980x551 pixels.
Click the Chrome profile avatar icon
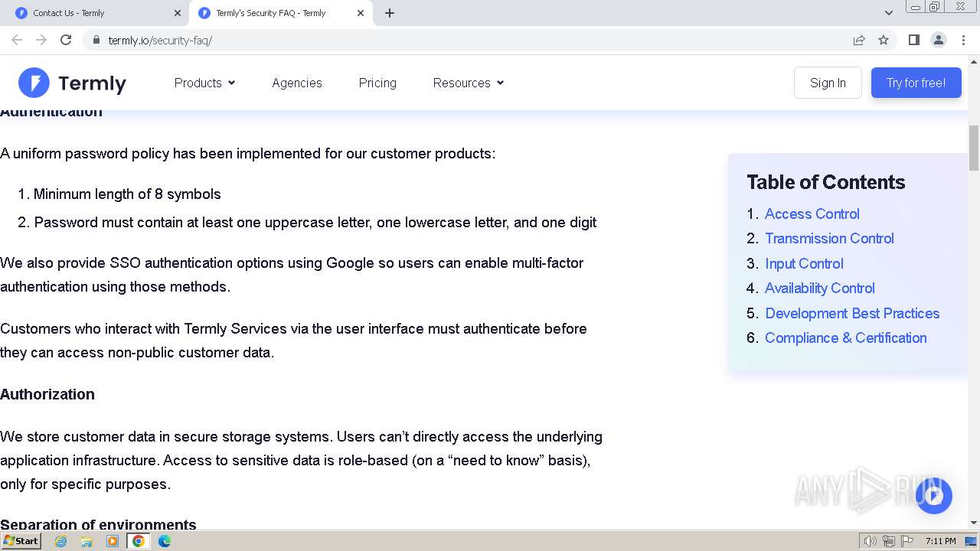click(x=939, y=40)
